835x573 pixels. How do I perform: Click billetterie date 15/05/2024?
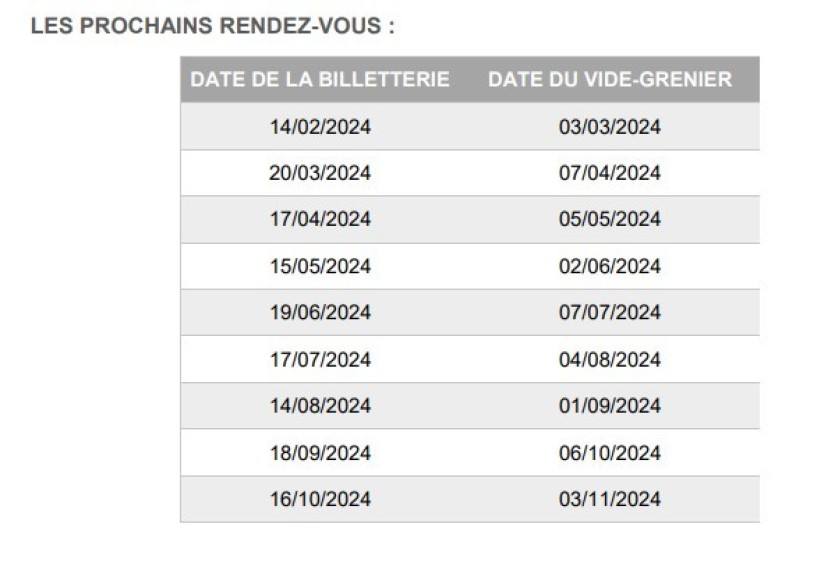320,266
